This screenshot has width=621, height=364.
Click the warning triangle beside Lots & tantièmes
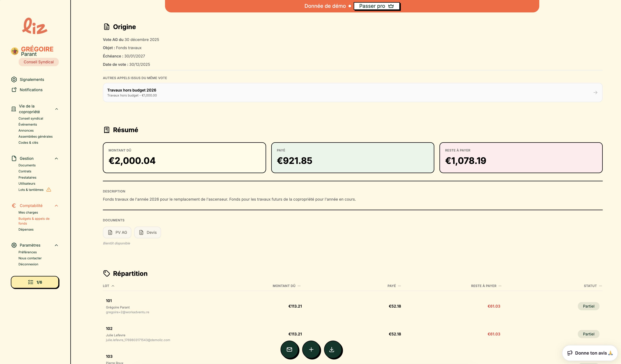pyautogui.click(x=49, y=190)
